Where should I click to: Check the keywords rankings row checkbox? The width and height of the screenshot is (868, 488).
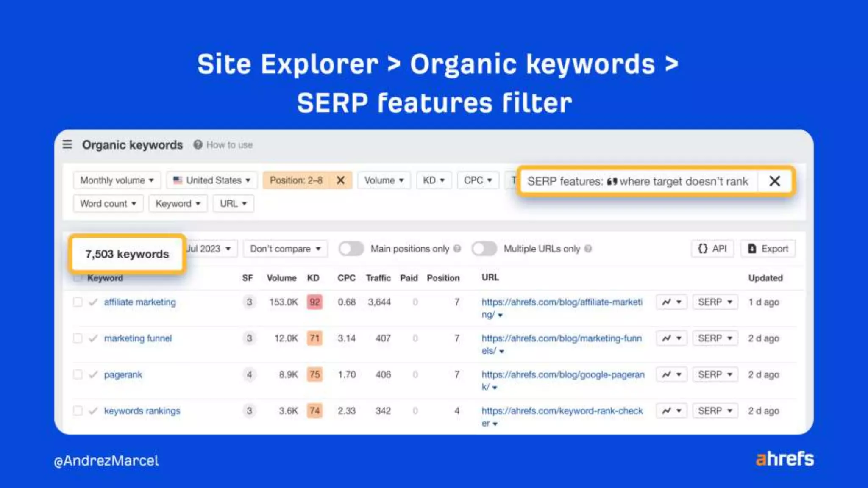click(x=78, y=410)
